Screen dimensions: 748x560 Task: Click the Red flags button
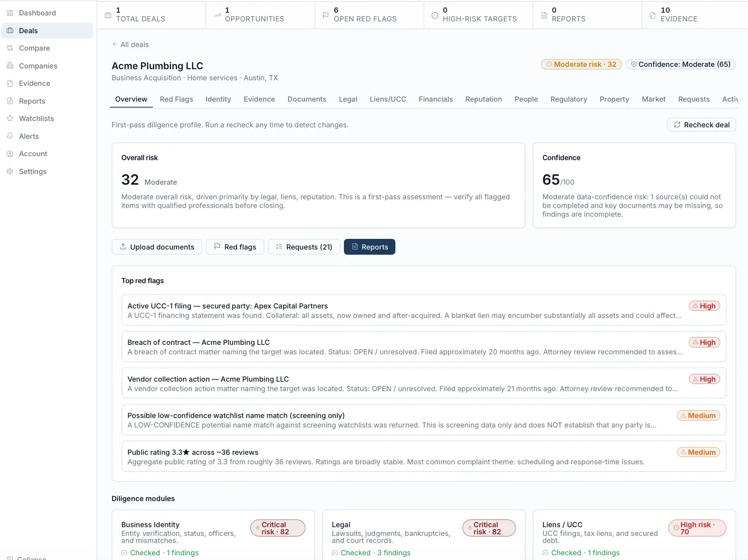[x=235, y=247]
